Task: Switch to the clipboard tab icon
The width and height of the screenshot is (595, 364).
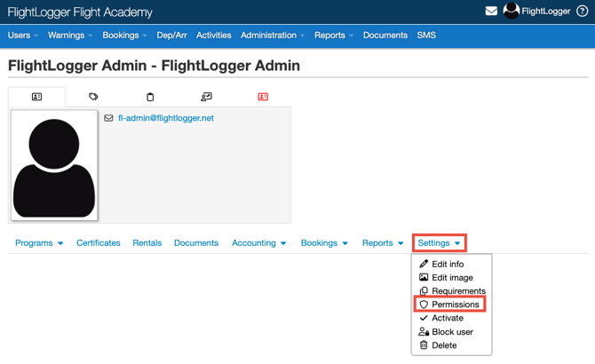Action: 150,97
